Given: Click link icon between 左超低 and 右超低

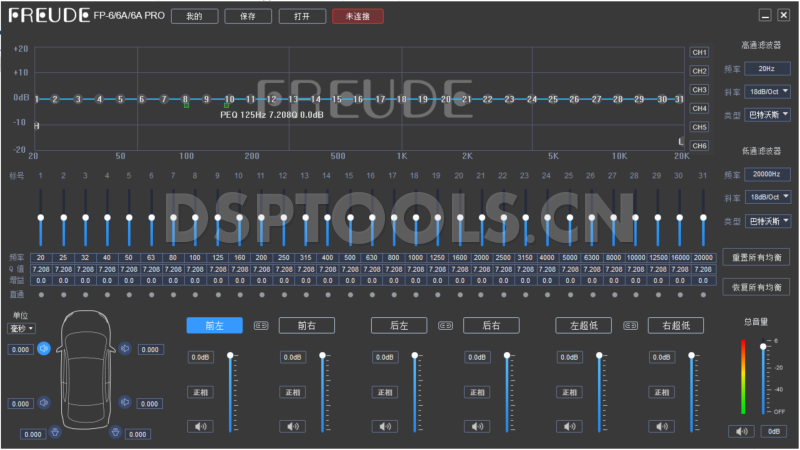Looking at the screenshot, I should pos(630,325).
